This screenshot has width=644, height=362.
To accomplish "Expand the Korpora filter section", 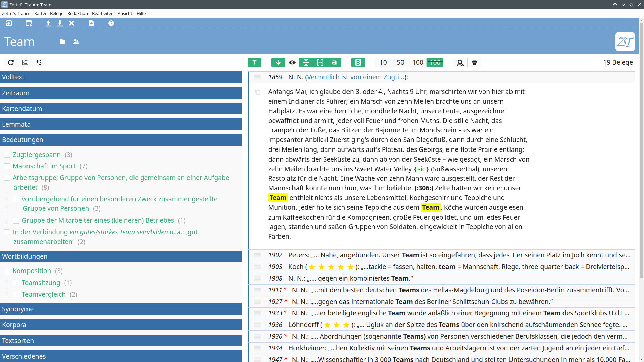I will pyautogui.click(x=121, y=325).
